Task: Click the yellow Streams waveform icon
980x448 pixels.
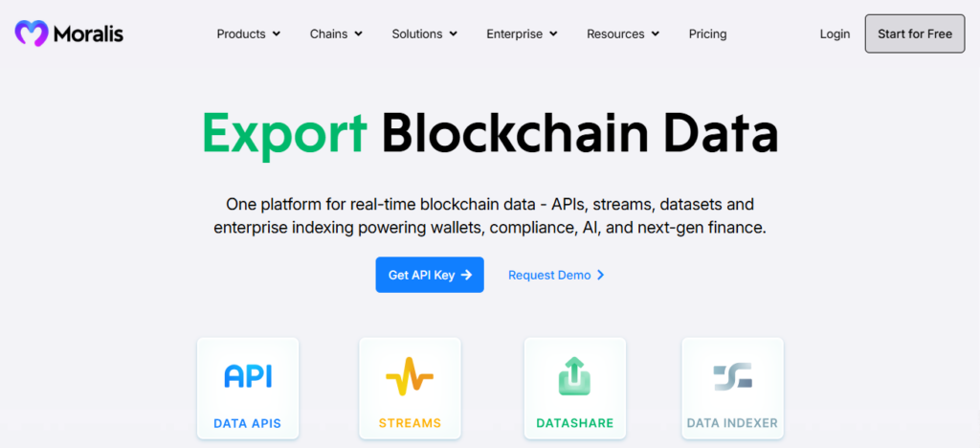Action: pos(410,376)
